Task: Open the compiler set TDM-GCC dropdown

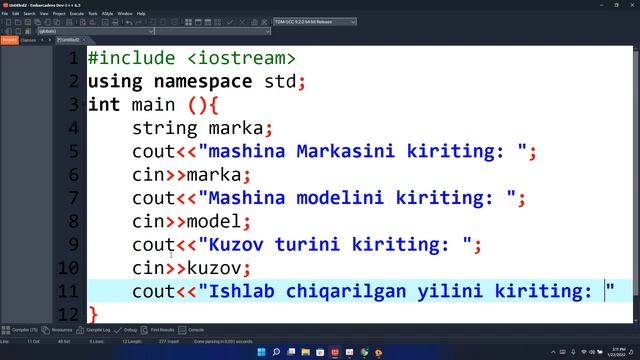Action: [x=315, y=22]
